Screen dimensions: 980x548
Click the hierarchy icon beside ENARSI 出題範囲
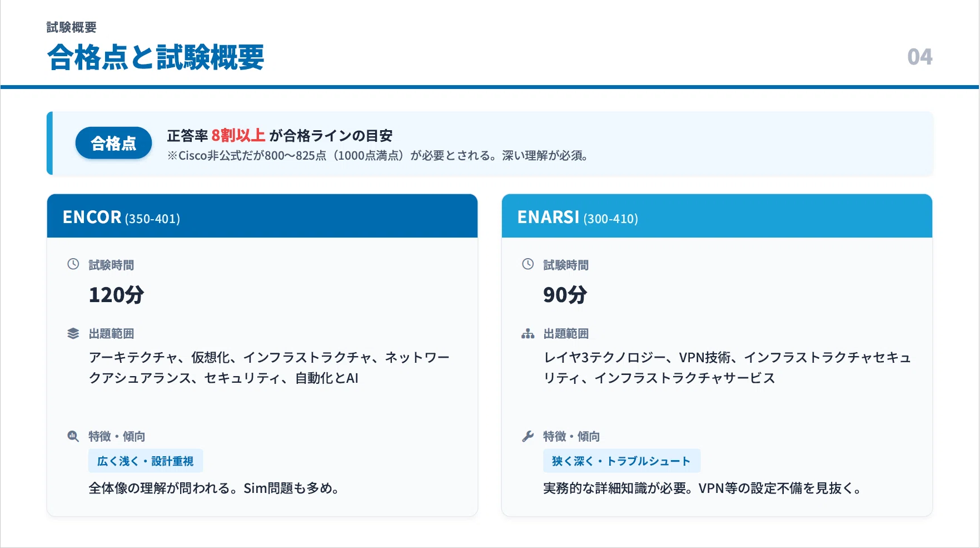[528, 334]
